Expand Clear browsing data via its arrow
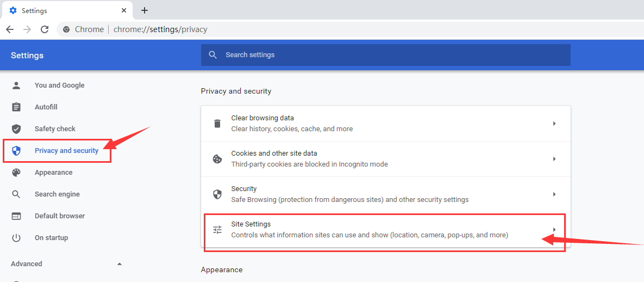This screenshot has height=282, width=644. [x=554, y=124]
